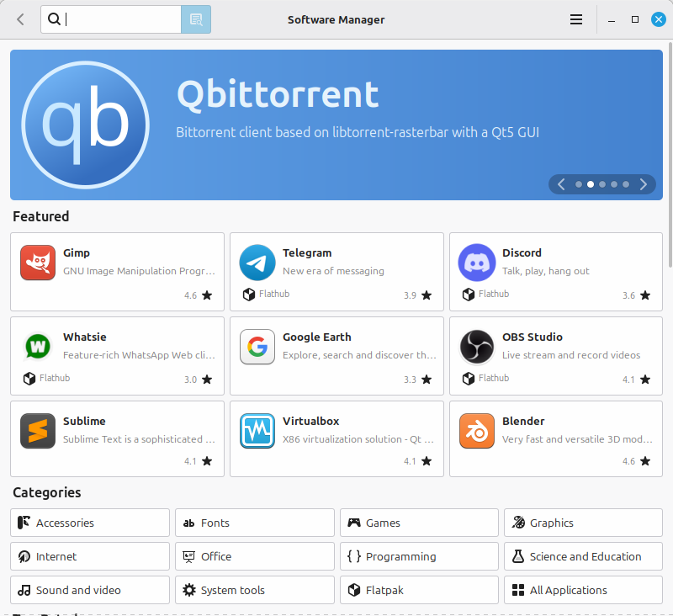The height and width of the screenshot is (616, 673).
Task: Go to next banner slide
Action: point(643,184)
